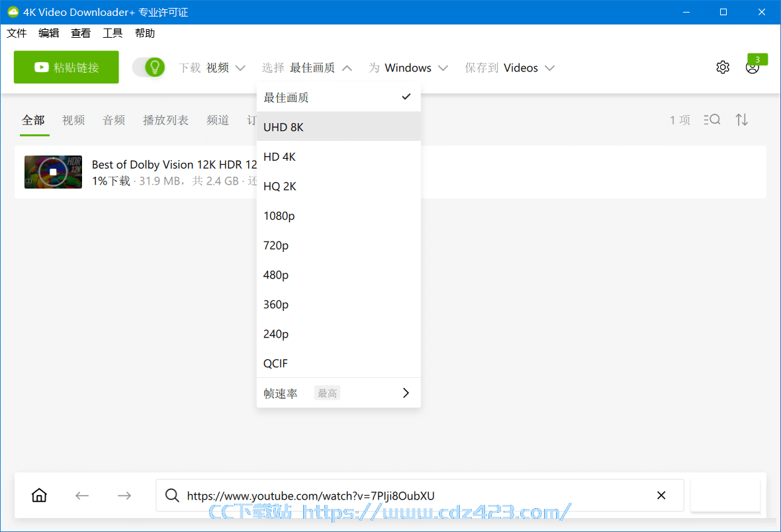Image resolution: width=781 pixels, height=532 pixels.
Task: Click the YouTube URL address field
Action: (420, 495)
